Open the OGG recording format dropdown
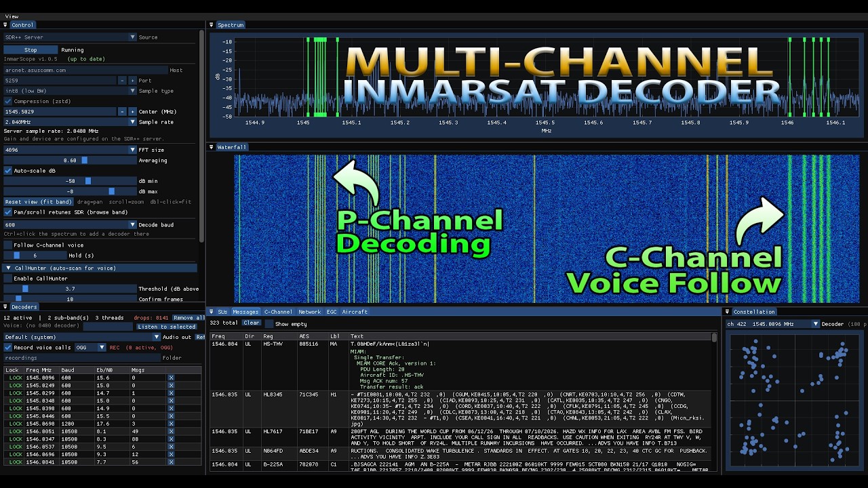Screen dimensions: 868x488 pyautogui.click(x=90, y=348)
